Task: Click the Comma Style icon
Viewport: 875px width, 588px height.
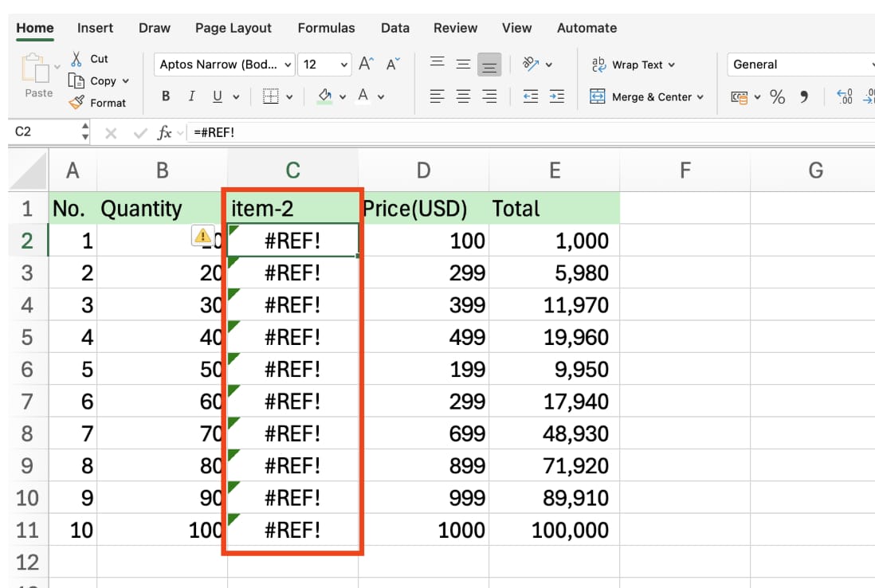Action: tap(802, 96)
